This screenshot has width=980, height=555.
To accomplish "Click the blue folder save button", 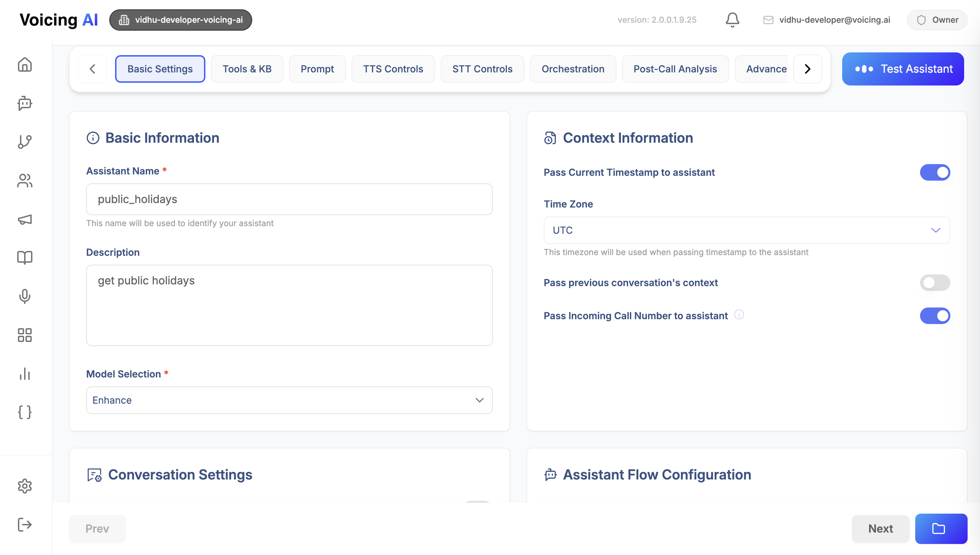I will click(x=941, y=528).
